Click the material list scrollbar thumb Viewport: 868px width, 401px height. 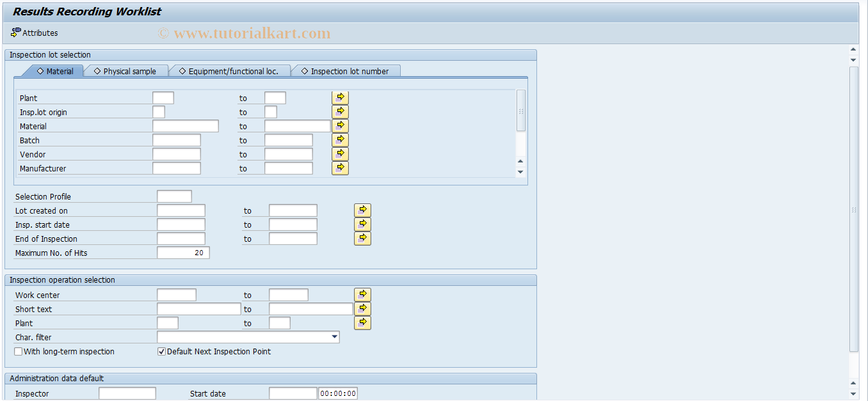point(521,111)
